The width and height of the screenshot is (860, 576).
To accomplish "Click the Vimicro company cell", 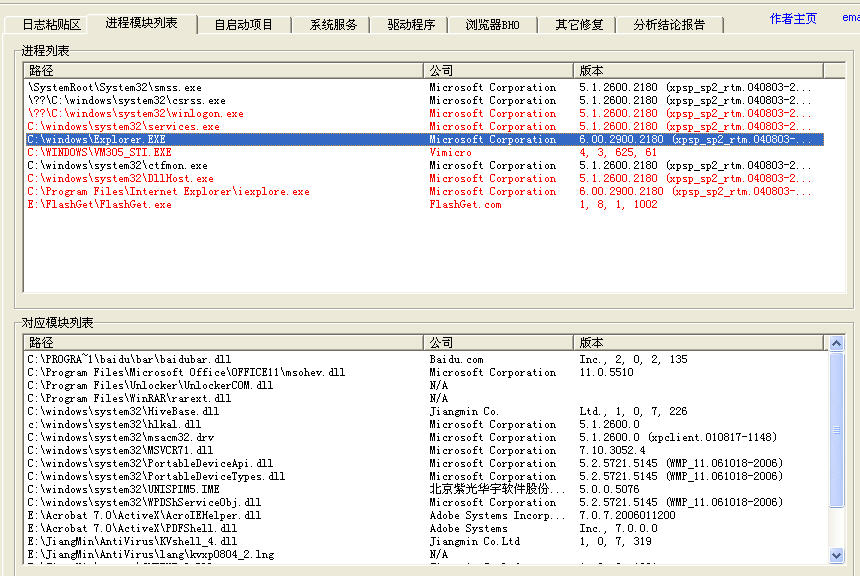I will click(x=450, y=153).
